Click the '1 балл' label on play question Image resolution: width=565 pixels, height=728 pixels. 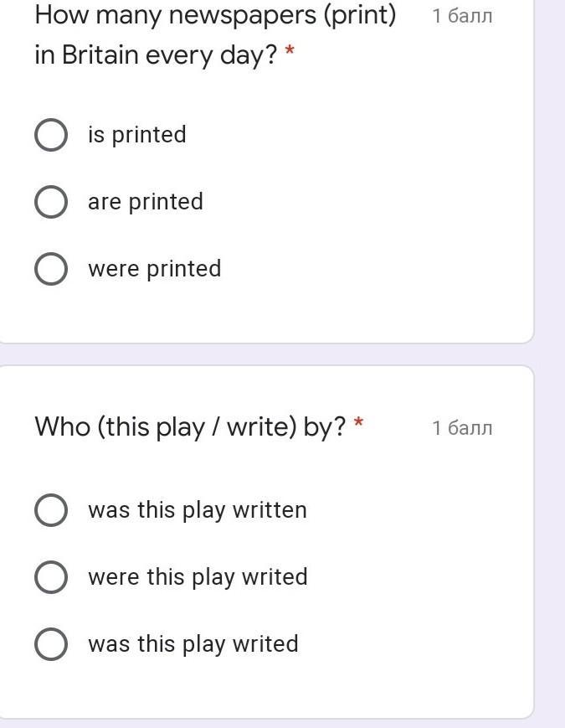tap(462, 428)
